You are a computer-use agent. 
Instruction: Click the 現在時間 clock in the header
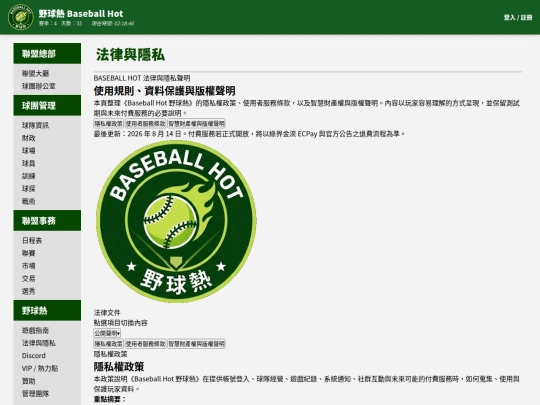113,23
